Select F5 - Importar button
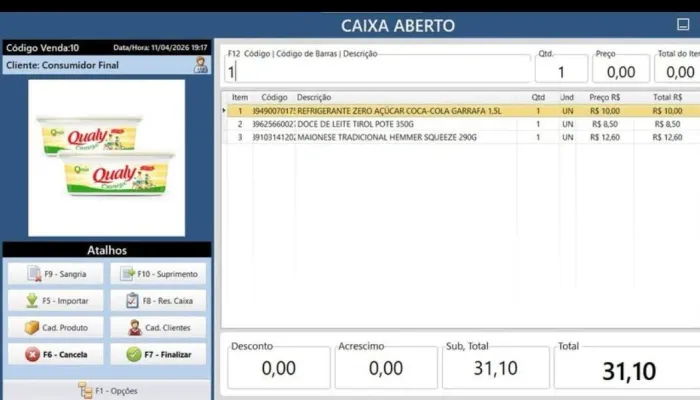Image resolution: width=700 pixels, height=400 pixels. [55, 300]
